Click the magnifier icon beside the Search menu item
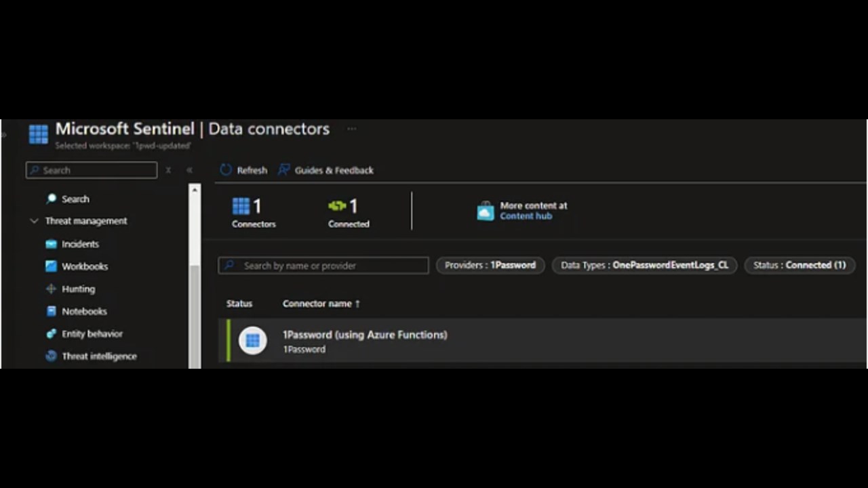Screen dimensions: 868x488 (x=51, y=199)
